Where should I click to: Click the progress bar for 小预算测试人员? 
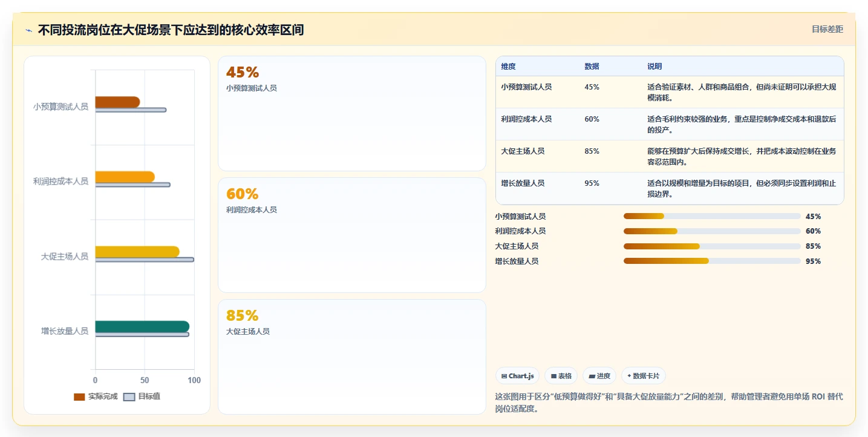712,216
